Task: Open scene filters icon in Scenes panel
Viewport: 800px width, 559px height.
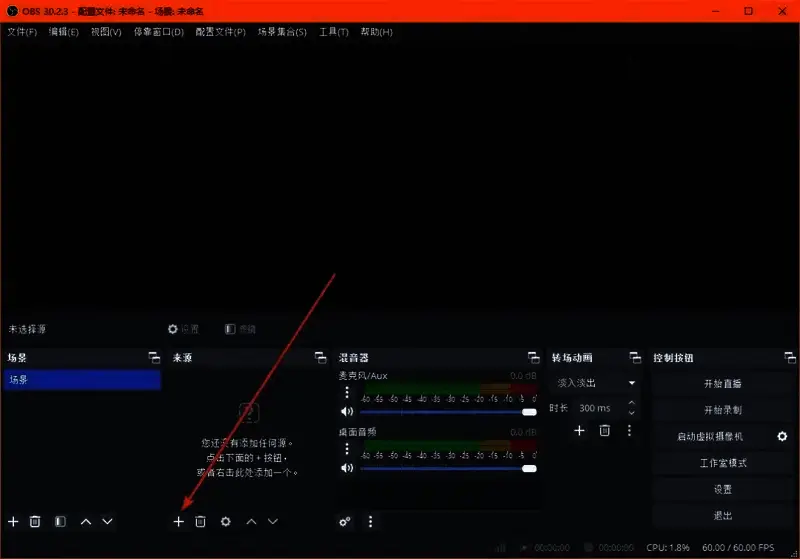Action: pos(60,521)
